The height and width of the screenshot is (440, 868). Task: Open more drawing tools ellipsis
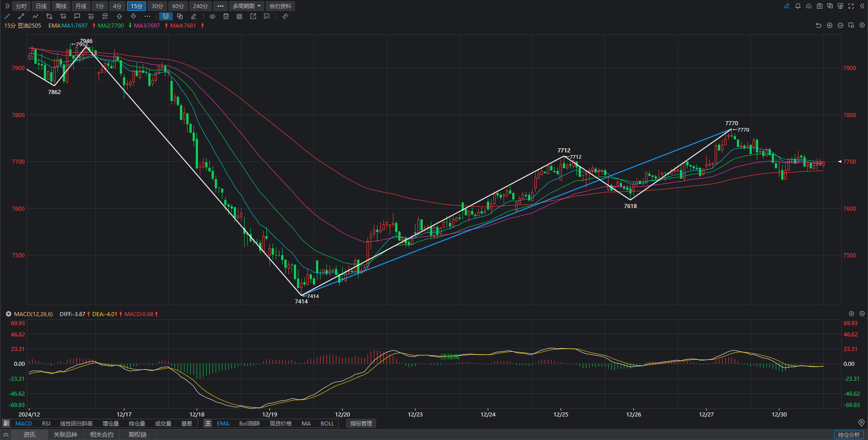tap(147, 16)
